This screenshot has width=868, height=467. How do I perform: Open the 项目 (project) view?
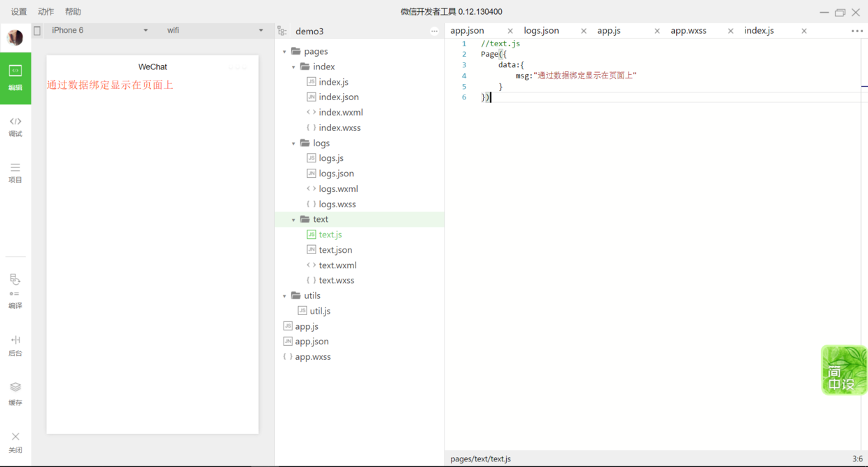click(x=15, y=173)
